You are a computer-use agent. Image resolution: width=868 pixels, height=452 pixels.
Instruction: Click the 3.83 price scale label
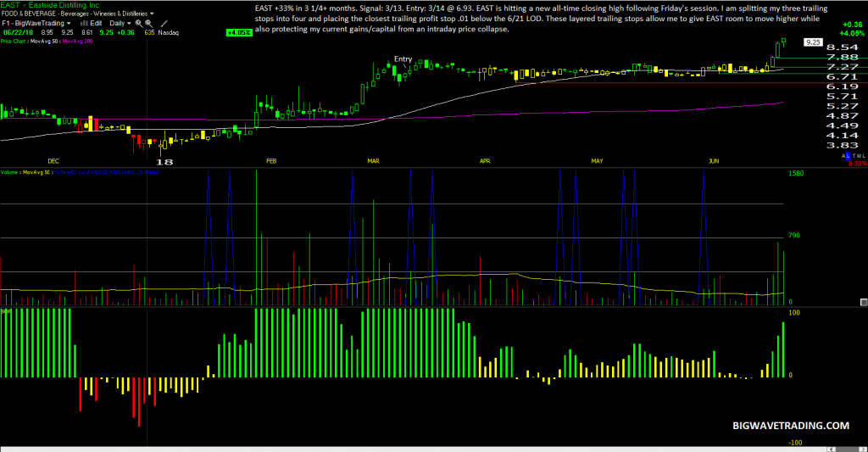(842, 145)
